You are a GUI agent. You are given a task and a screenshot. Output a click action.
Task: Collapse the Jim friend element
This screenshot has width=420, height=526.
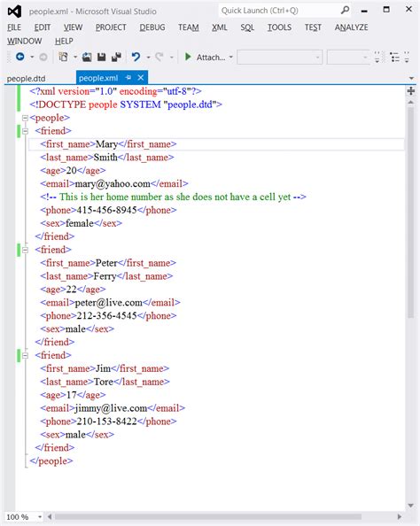pos(25,356)
